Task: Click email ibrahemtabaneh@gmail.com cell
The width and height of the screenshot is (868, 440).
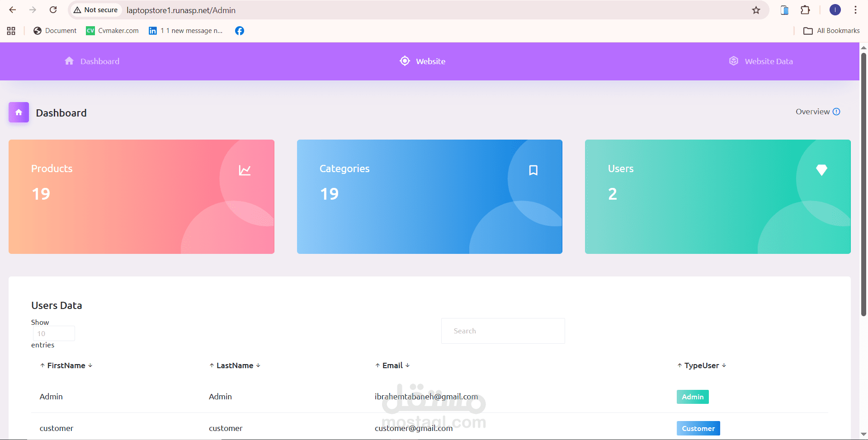Action: pos(426,397)
